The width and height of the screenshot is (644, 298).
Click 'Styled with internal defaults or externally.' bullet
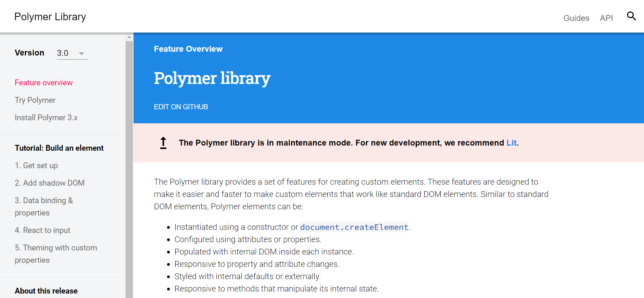(248, 276)
